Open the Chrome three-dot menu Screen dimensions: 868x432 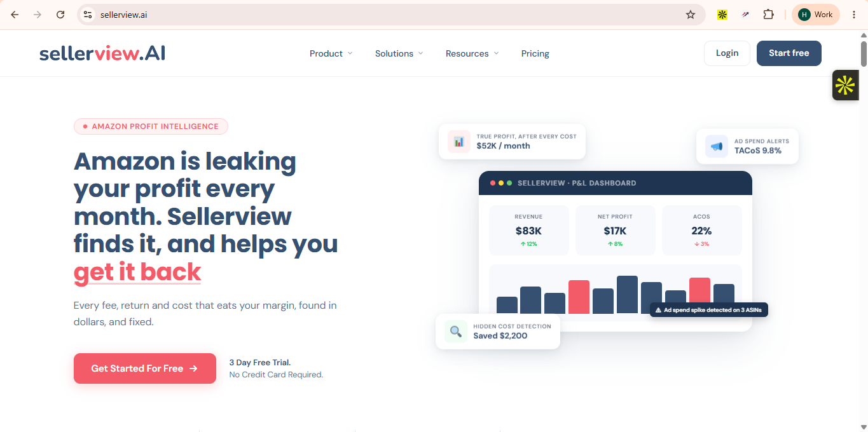854,15
